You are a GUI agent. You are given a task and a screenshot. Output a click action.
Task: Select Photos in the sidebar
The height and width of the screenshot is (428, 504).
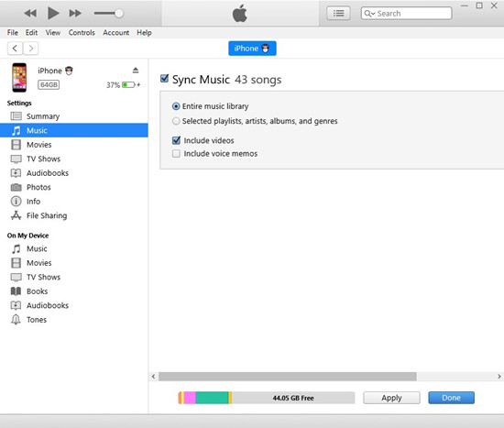(x=74, y=187)
